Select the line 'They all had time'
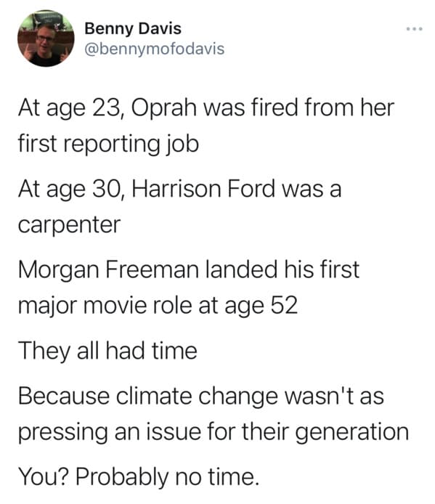Viewport: 435px width, 504px height. 107,350
